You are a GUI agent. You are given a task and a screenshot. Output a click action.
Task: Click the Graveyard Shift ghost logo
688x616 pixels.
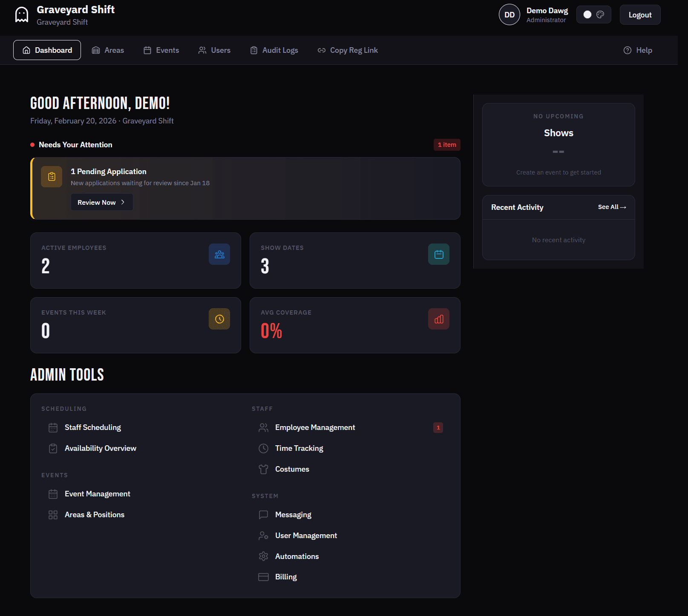point(21,14)
